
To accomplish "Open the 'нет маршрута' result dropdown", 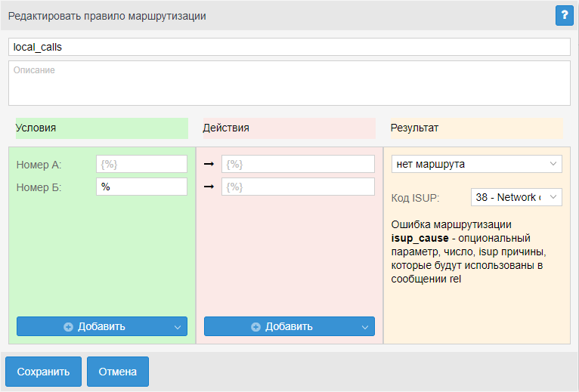I will 477,164.
